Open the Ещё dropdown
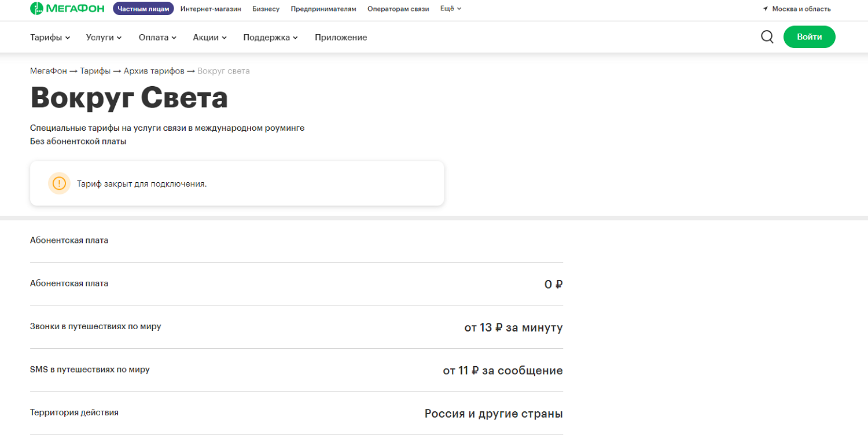This screenshot has width=868, height=446. coord(451,9)
